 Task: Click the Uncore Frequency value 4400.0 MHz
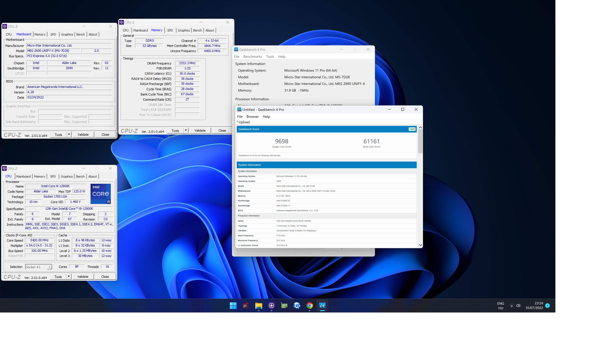(x=212, y=51)
